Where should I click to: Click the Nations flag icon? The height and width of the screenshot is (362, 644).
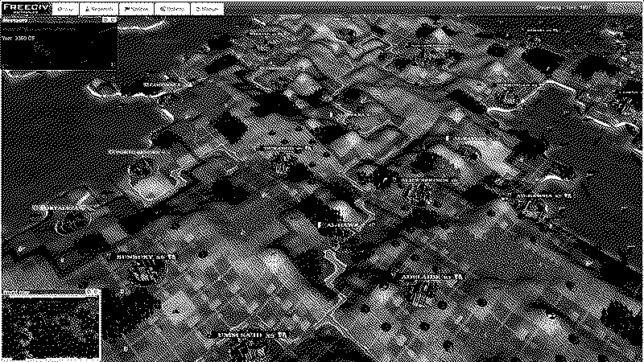tap(126, 8)
